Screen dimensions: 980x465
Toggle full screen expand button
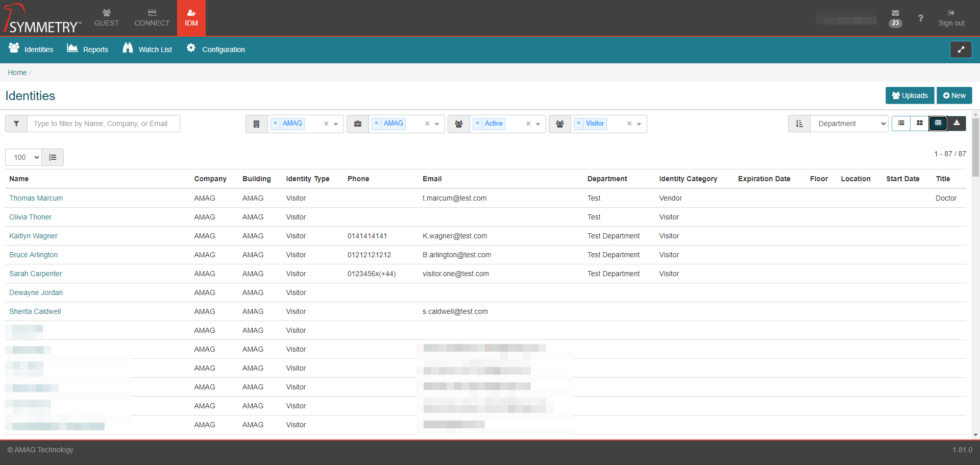pos(961,50)
